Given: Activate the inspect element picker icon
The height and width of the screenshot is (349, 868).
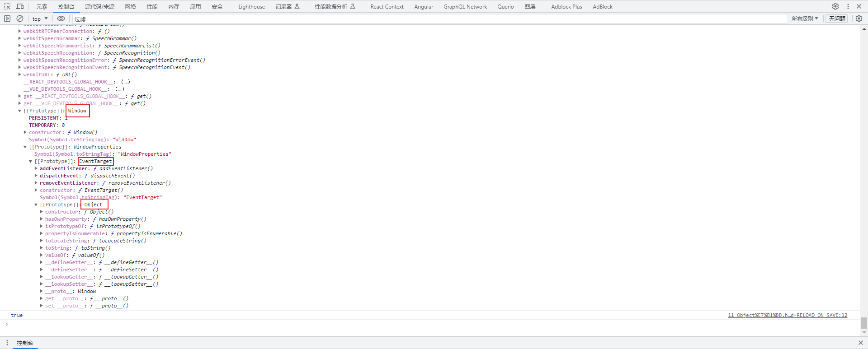Looking at the screenshot, I should pyautogui.click(x=7, y=6).
